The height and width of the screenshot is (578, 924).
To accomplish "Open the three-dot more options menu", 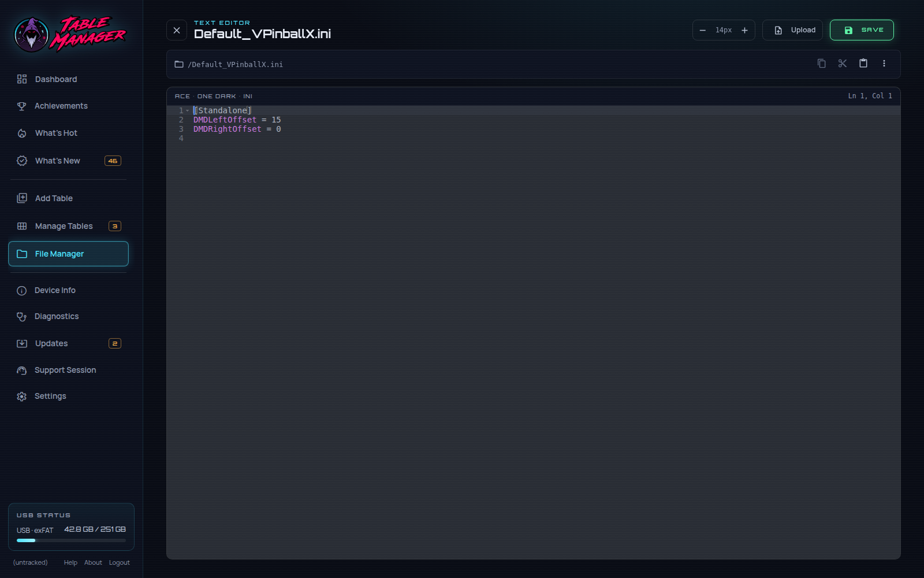I will (884, 64).
